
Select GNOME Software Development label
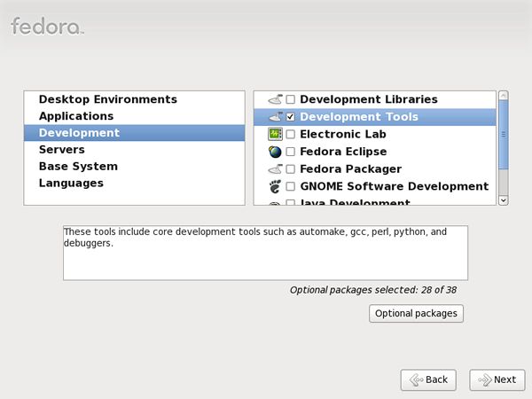pyautogui.click(x=395, y=186)
